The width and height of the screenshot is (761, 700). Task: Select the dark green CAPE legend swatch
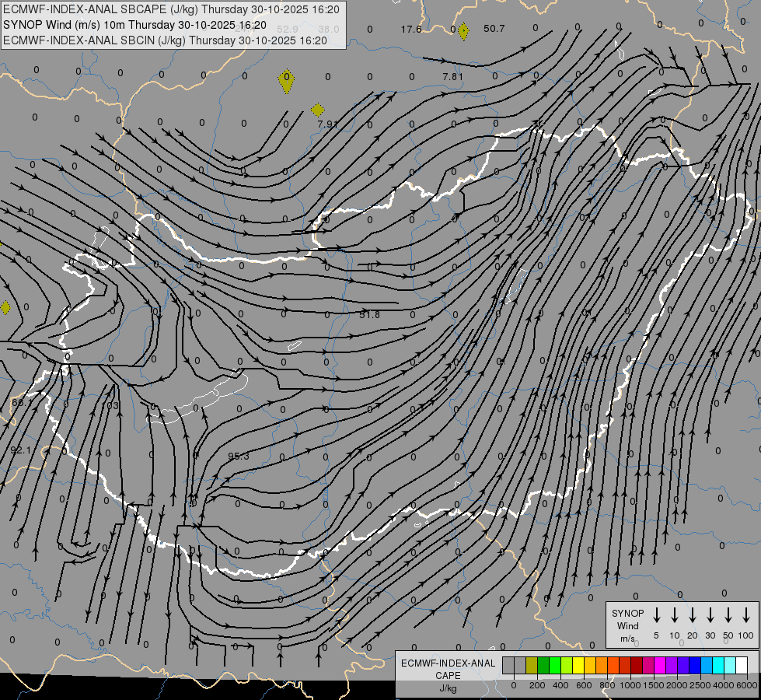click(x=543, y=666)
